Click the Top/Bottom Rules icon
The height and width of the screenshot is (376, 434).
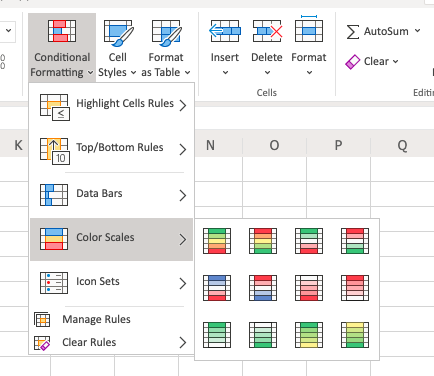55,151
